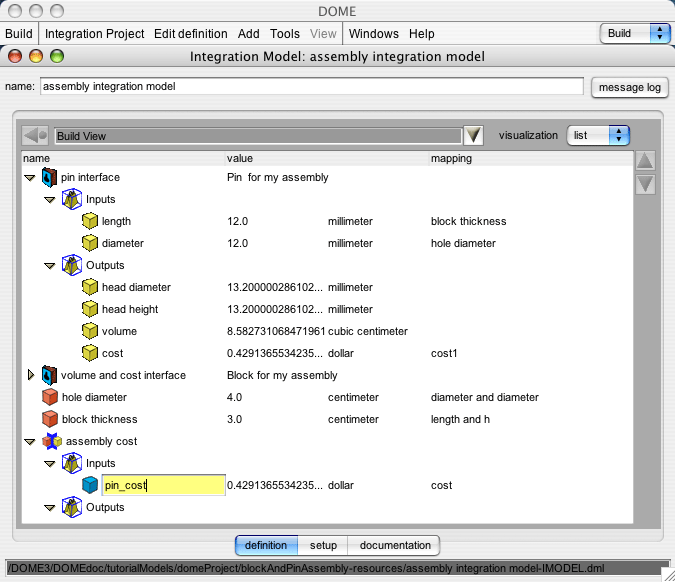This screenshot has height=582, width=675.
Task: Click the 'hole diameter' mapping of diameter
Action: pos(463,243)
